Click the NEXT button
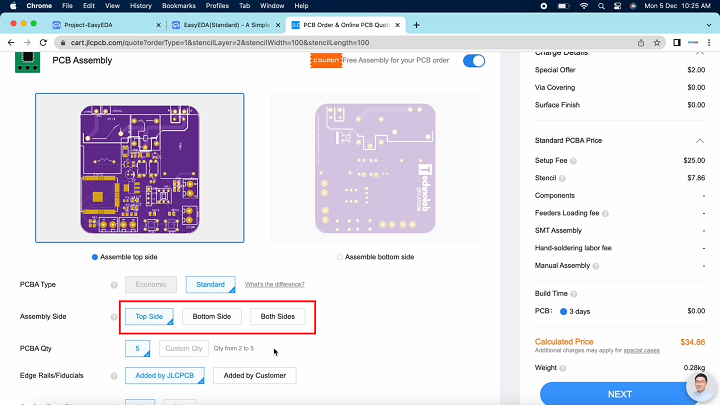Viewport: 720px width, 405px height. click(619, 394)
